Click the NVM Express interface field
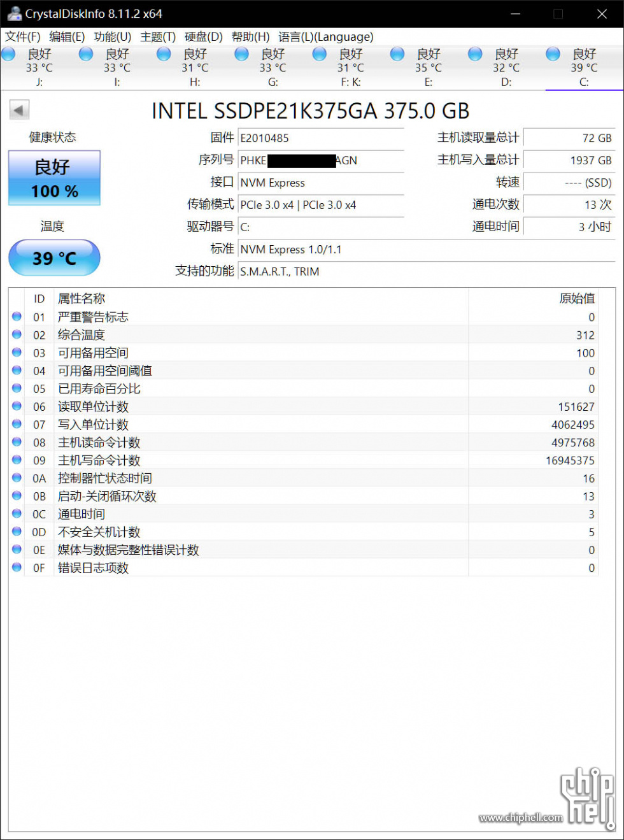Image resolution: width=624 pixels, height=840 pixels. (321, 183)
